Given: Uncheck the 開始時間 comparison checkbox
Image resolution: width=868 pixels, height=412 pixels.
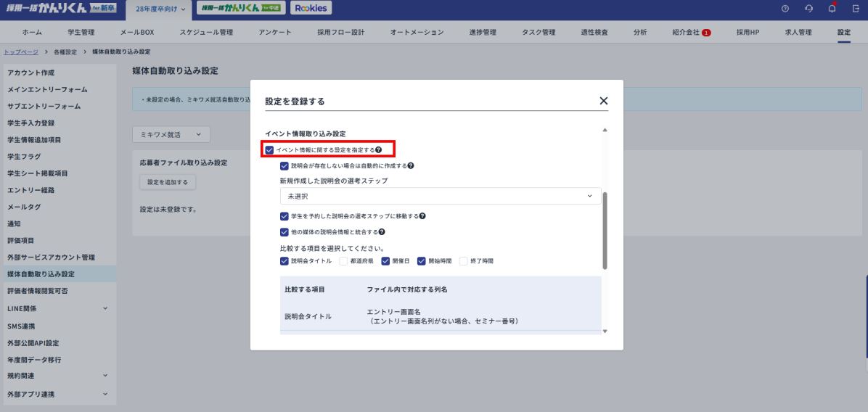Looking at the screenshot, I should 421,261.
